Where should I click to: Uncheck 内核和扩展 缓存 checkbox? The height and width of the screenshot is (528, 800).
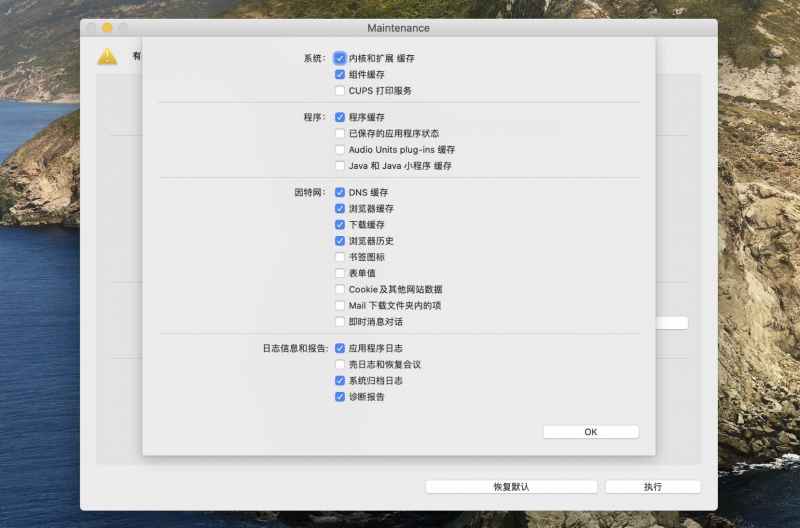click(x=340, y=58)
